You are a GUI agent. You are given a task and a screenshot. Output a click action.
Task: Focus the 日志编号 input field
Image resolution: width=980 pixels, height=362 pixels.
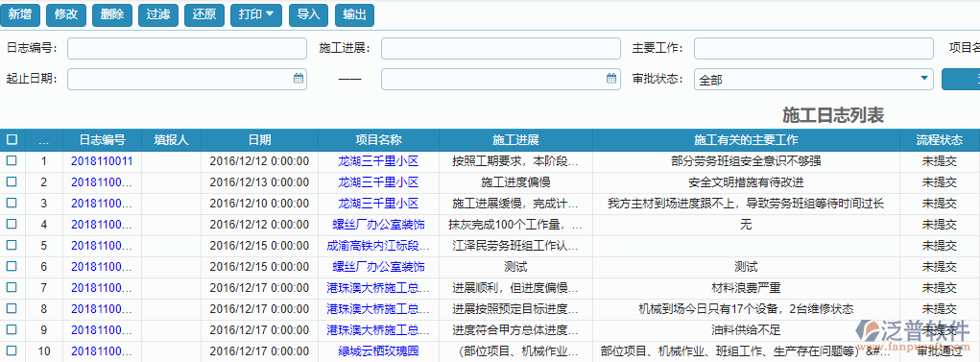coord(187,48)
